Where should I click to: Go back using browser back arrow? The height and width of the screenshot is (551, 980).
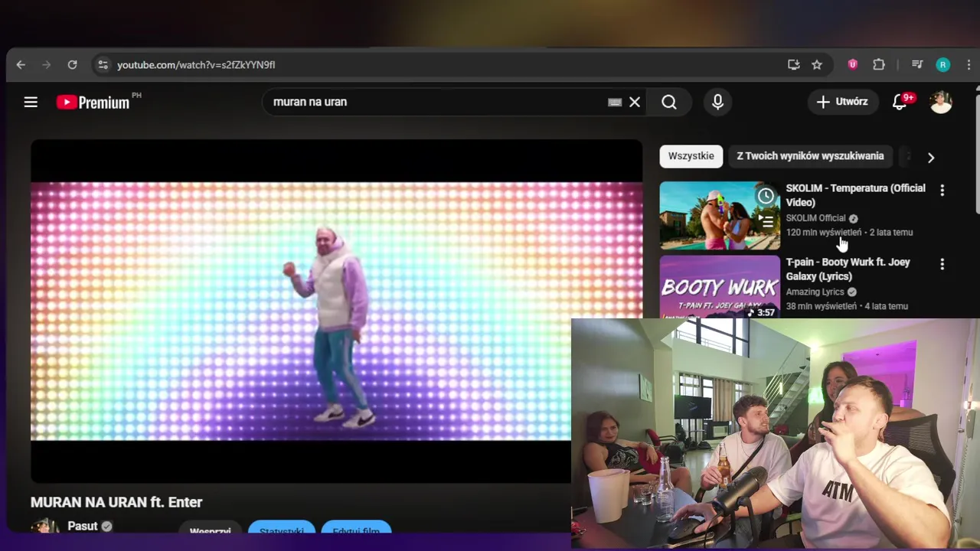21,65
